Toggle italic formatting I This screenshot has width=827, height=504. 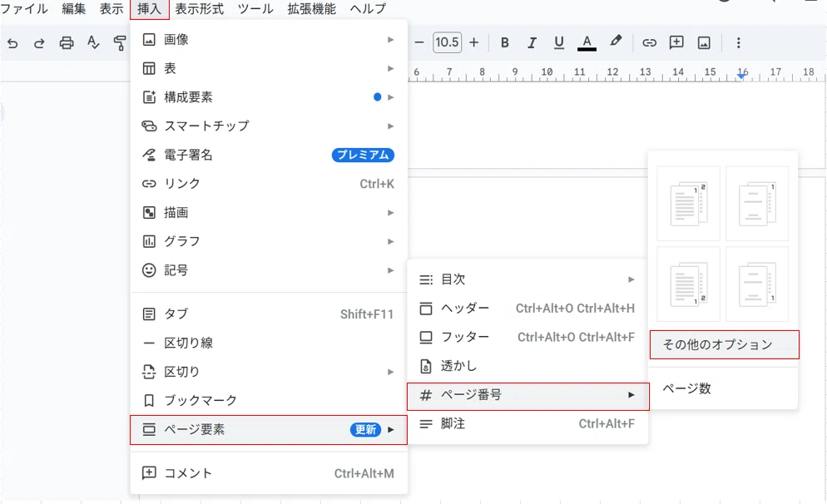point(532,42)
